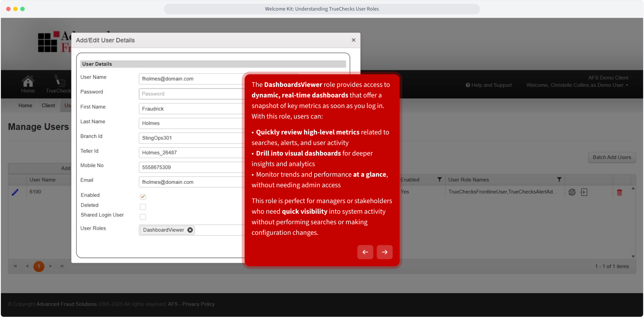Click Help and Support link

(x=489, y=85)
